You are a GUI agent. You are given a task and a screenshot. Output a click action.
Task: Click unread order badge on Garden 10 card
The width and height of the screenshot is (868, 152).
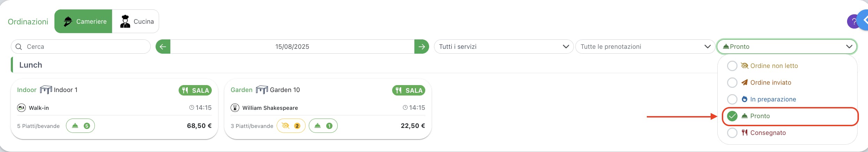click(x=291, y=126)
